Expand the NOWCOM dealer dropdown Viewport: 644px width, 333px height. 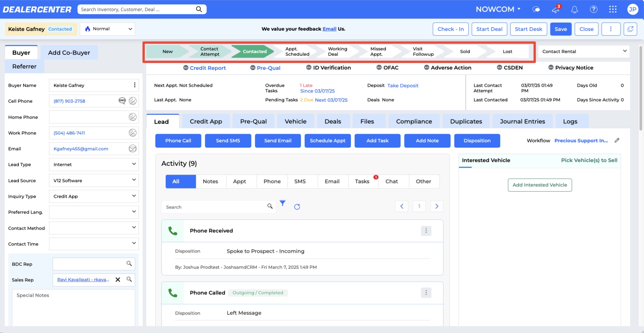click(x=498, y=9)
